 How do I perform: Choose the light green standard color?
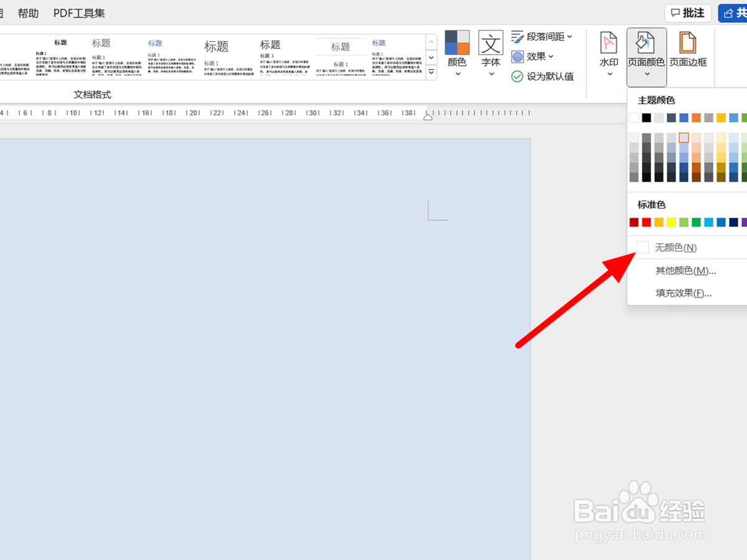click(684, 222)
